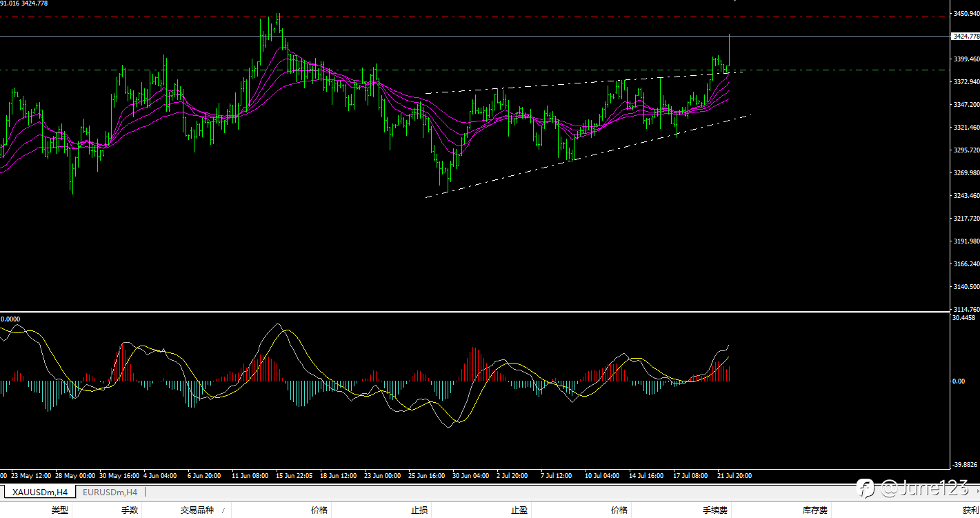Select the 库存费 column header
Viewport: 980px width, 518px height.
click(x=815, y=510)
